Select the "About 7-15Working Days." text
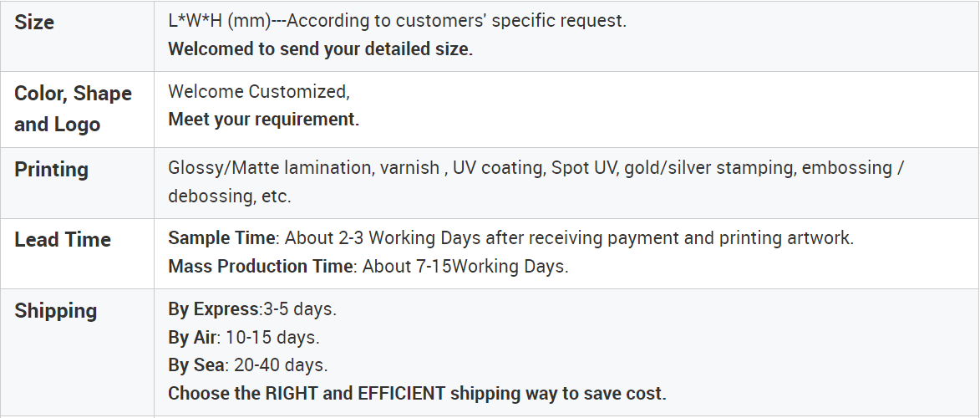Image resolution: width=980 pixels, height=418 pixels. coord(464,267)
